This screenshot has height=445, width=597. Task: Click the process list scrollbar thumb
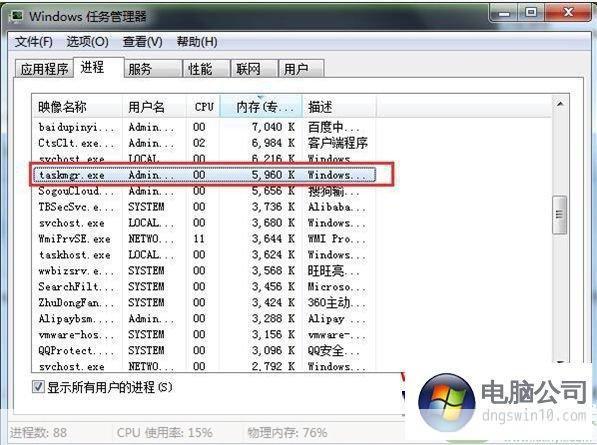point(559,215)
